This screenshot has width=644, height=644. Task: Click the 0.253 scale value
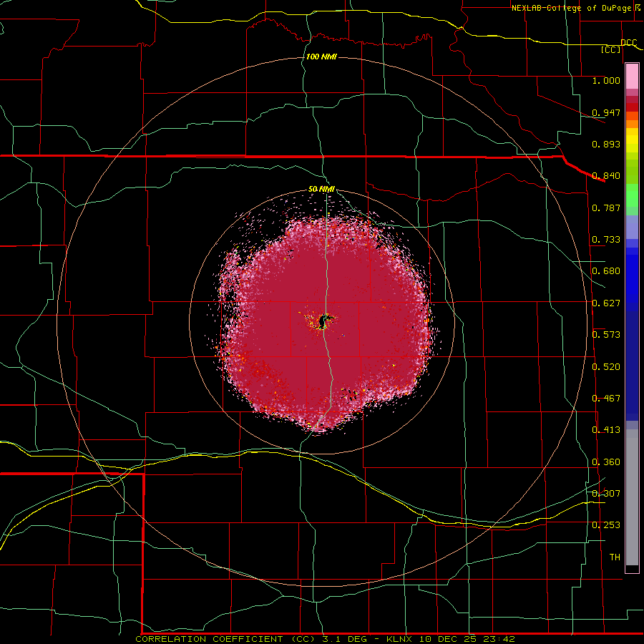click(x=606, y=525)
